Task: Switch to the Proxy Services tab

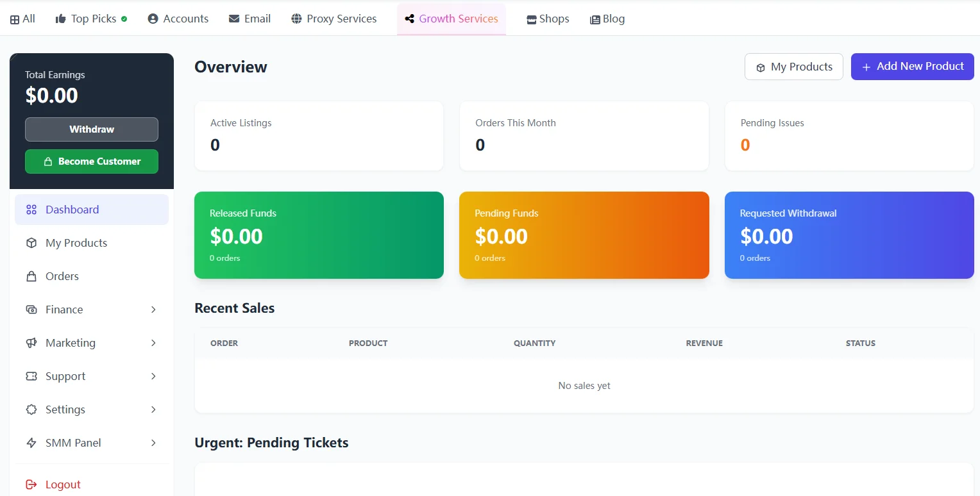Action: click(x=334, y=19)
